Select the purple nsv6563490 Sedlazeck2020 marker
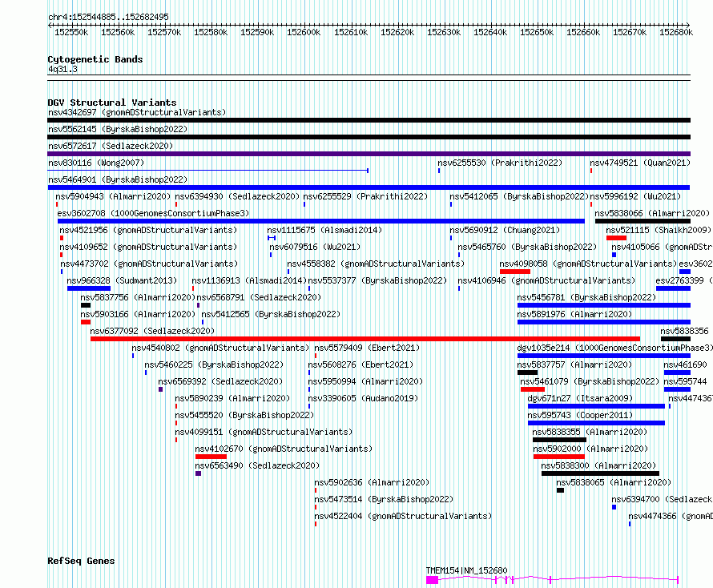Viewport: 713px width, 588px height. coord(198,473)
